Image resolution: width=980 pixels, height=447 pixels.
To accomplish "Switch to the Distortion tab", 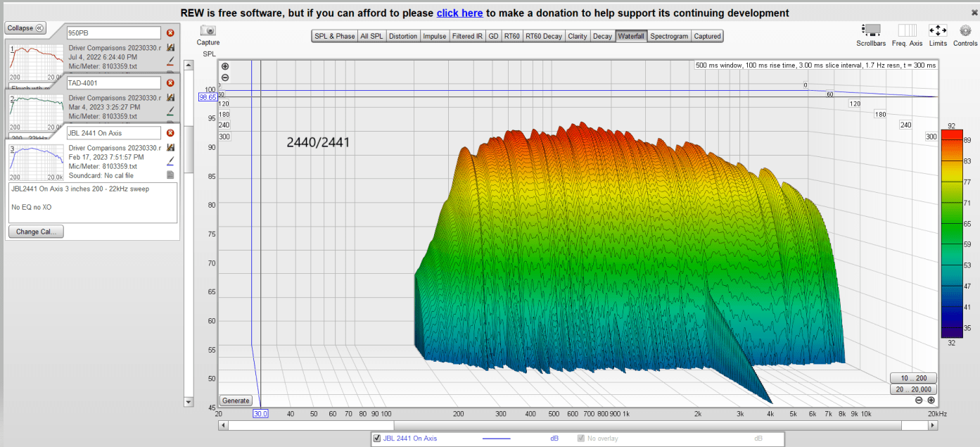I will pos(403,36).
